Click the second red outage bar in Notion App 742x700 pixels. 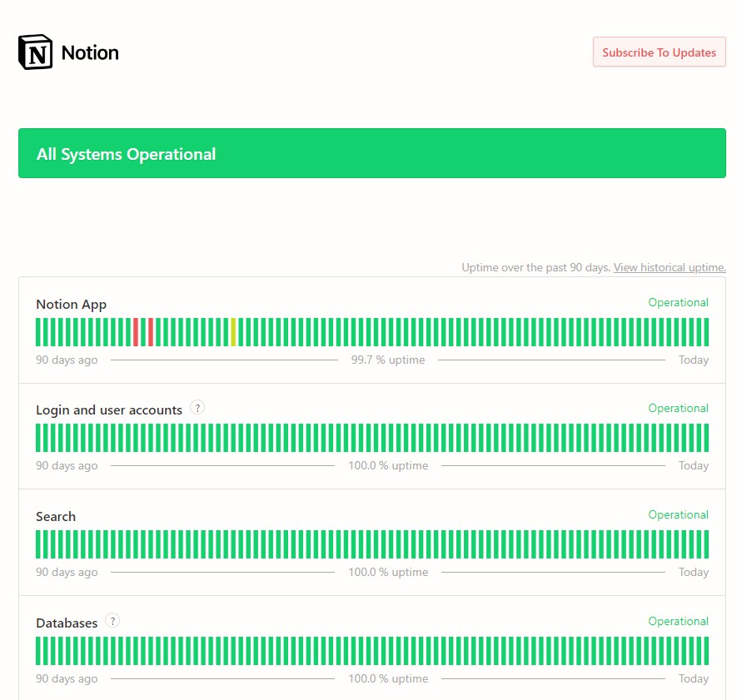point(151,332)
